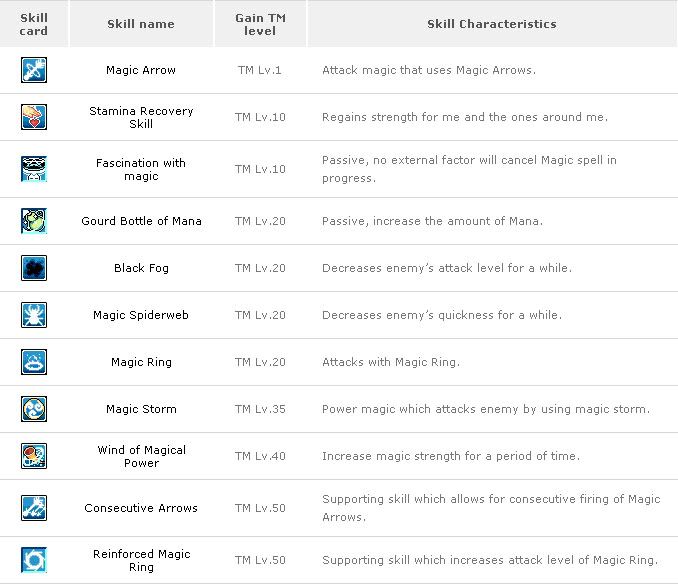Click the Consecutive Arrows skill icon
678x584 pixels.
click(x=34, y=508)
